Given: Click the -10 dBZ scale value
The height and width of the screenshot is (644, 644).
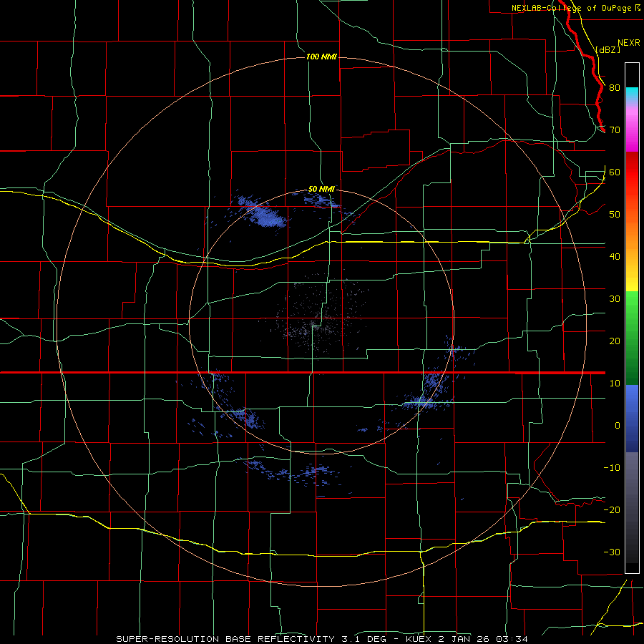Looking at the screenshot, I should (612, 468).
